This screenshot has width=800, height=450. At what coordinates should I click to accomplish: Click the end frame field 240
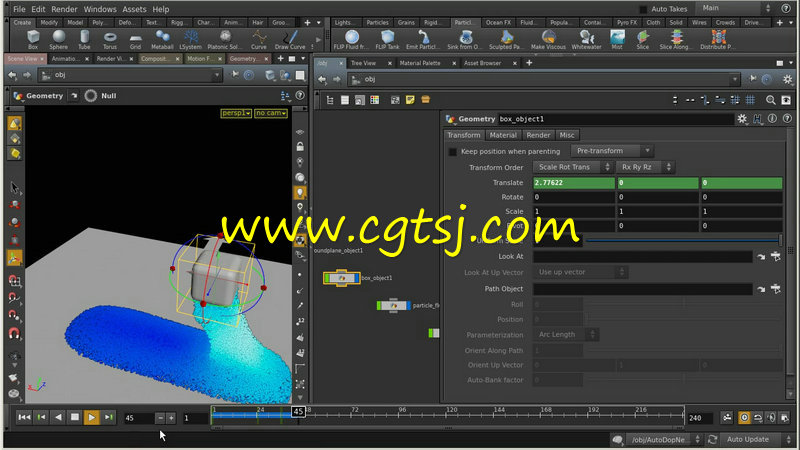coord(700,418)
